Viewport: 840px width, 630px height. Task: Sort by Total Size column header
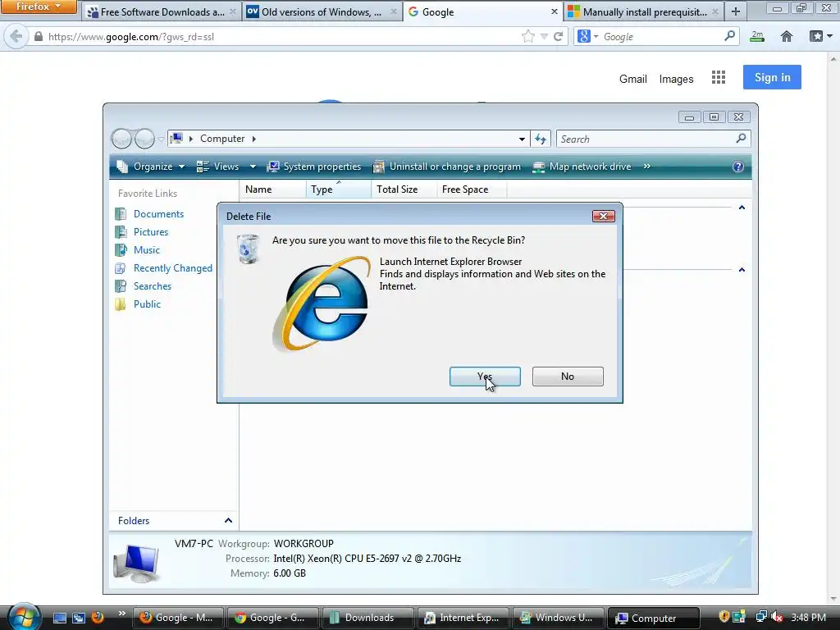coord(404,189)
